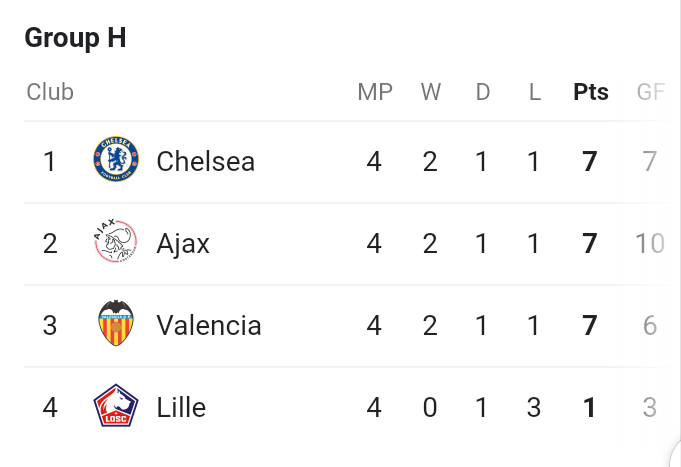
Task: Select the Lille team name
Action: (x=181, y=407)
